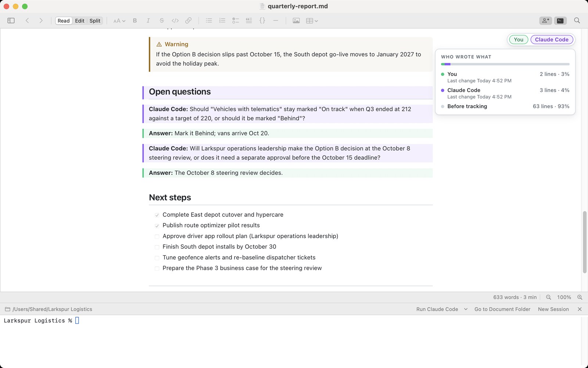Insert a bulleted list
The height and width of the screenshot is (368, 588).
click(x=209, y=21)
